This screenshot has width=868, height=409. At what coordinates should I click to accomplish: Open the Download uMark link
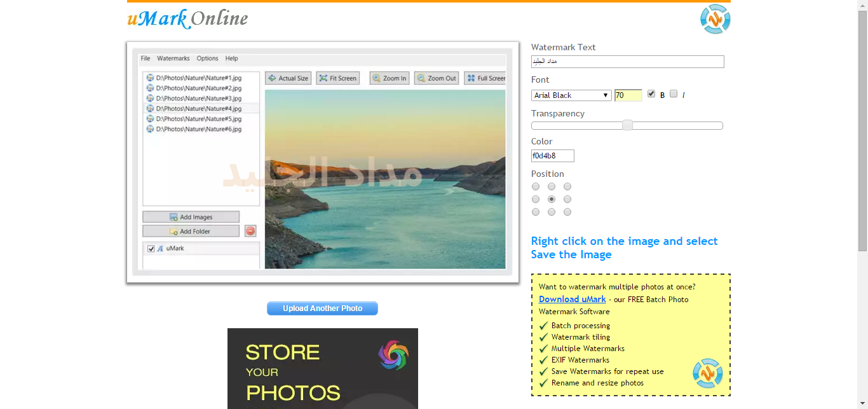click(x=572, y=299)
